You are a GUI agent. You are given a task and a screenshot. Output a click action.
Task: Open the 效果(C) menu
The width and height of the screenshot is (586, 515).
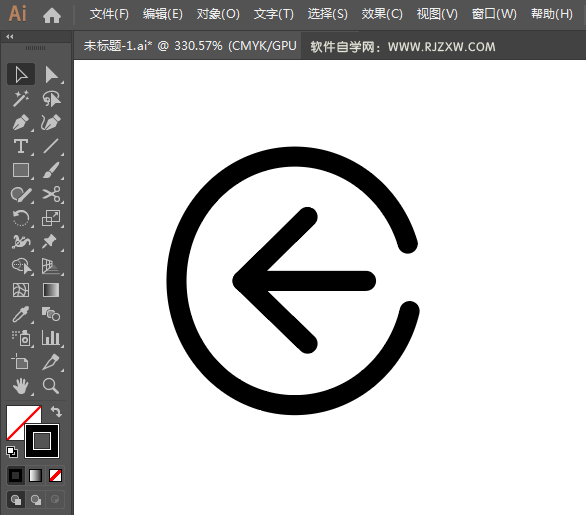click(x=382, y=14)
